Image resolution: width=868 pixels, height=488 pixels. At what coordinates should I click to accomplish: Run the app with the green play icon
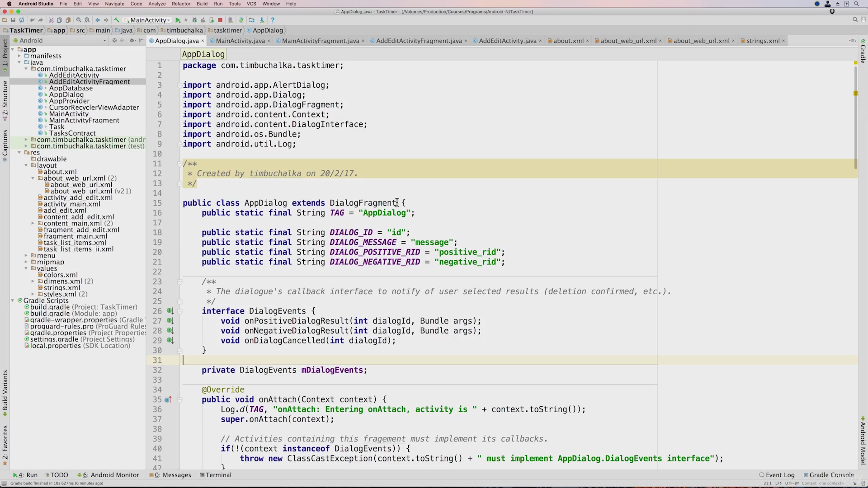[x=178, y=20]
